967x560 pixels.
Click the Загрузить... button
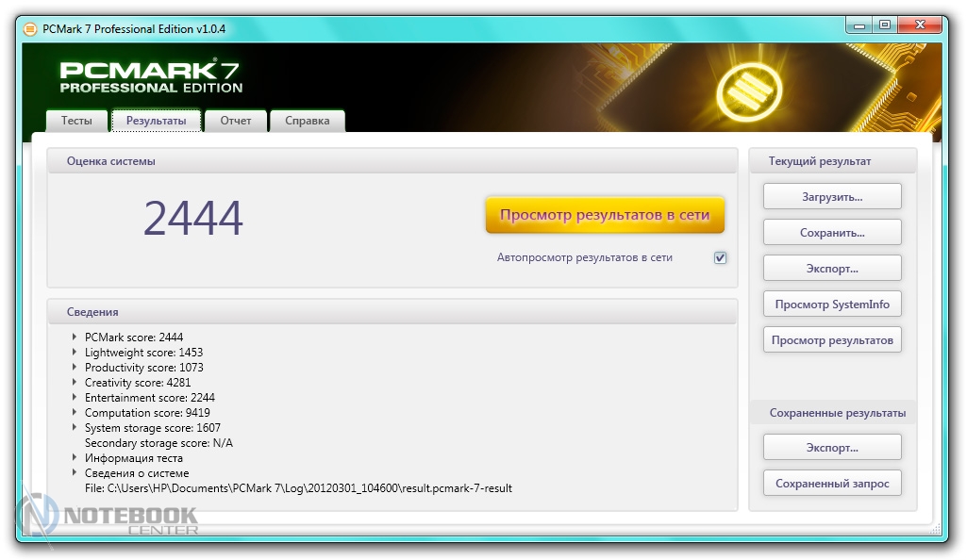click(x=831, y=197)
